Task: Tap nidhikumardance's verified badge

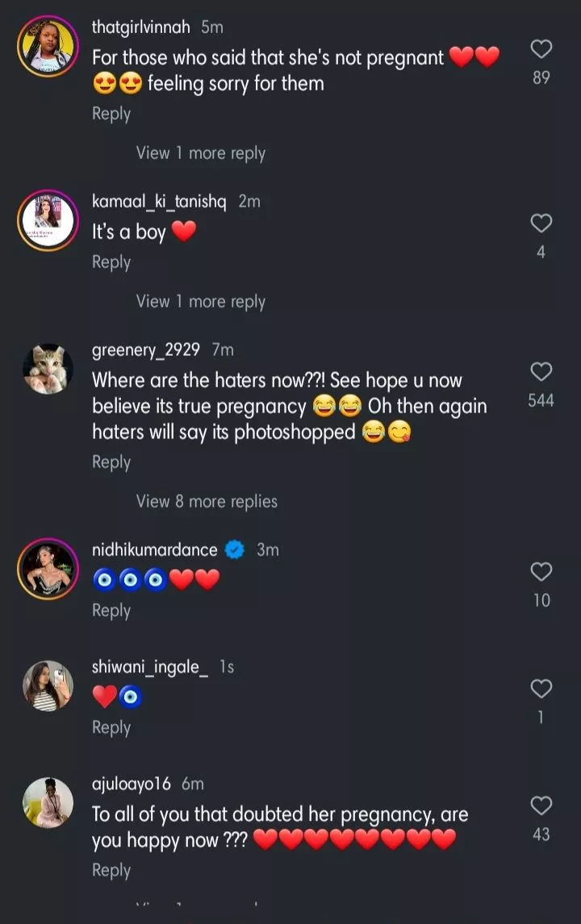Action: click(x=234, y=550)
